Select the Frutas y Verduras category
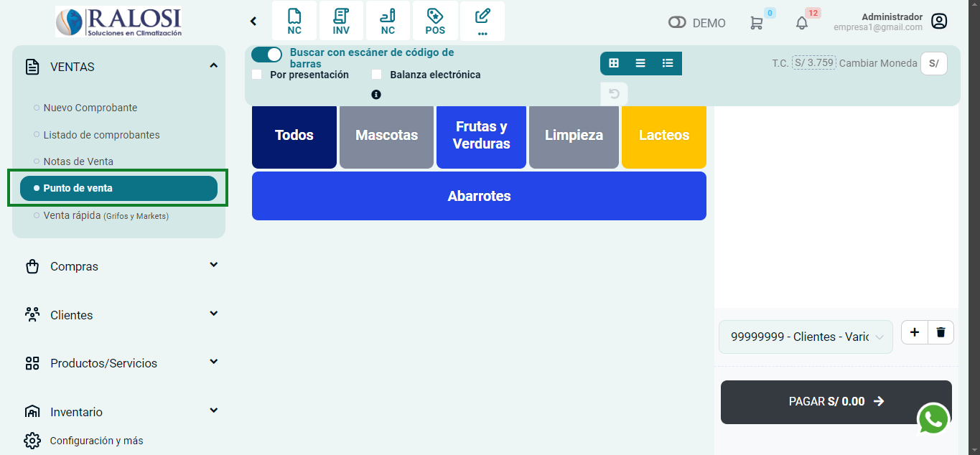This screenshot has height=455, width=980. coord(480,137)
